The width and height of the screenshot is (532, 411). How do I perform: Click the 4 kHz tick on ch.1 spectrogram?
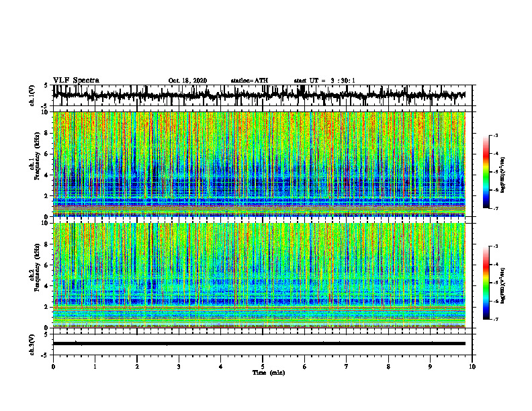pyautogui.click(x=46, y=175)
